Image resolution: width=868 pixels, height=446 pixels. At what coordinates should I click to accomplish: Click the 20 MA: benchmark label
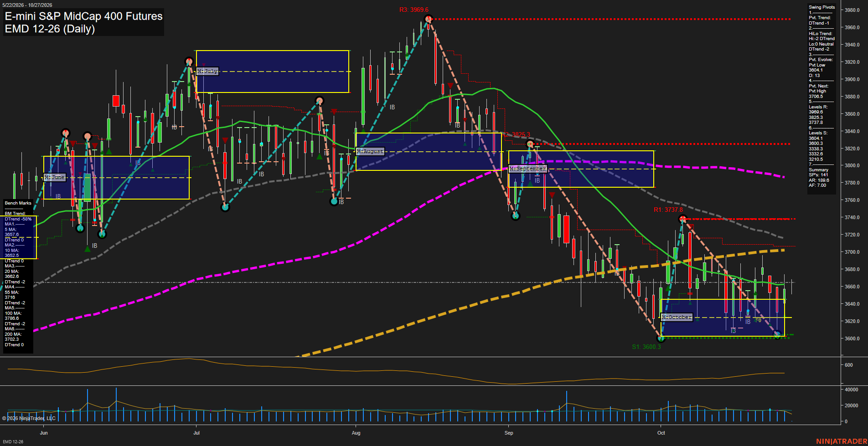pyautogui.click(x=12, y=272)
